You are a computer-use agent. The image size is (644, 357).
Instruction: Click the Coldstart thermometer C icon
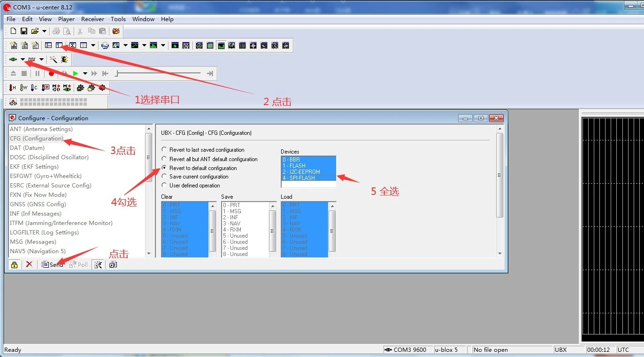tap(34, 88)
